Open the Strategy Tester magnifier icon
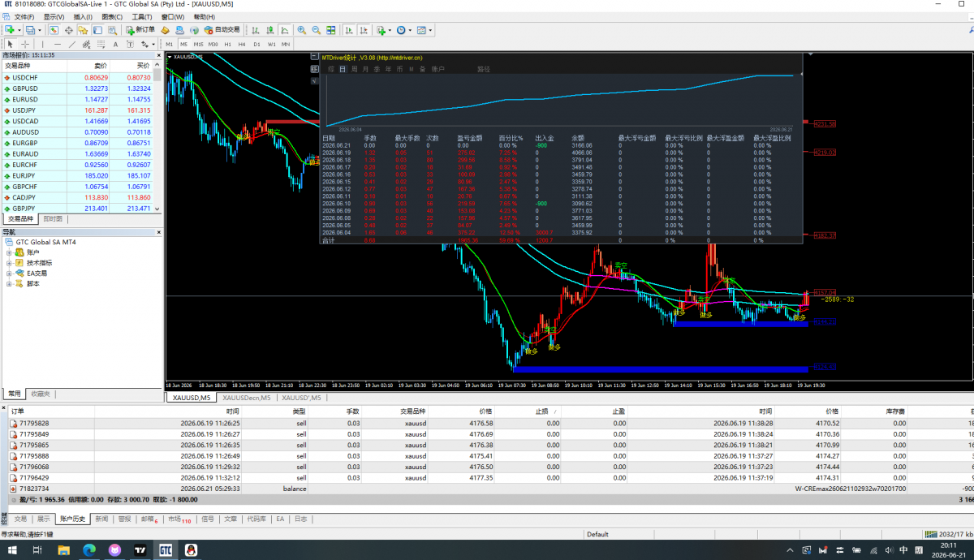Screen dimensions: 974x560 [x=112, y=30]
